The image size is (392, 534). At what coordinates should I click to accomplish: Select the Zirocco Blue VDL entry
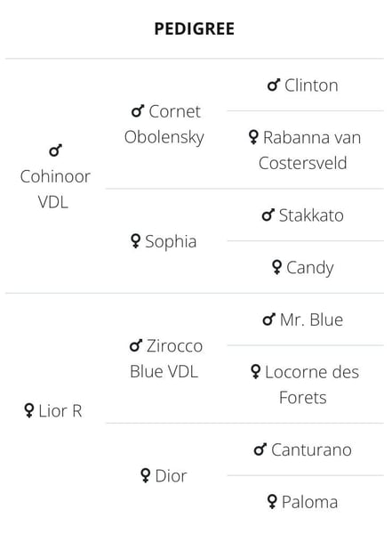pyautogui.click(x=166, y=359)
